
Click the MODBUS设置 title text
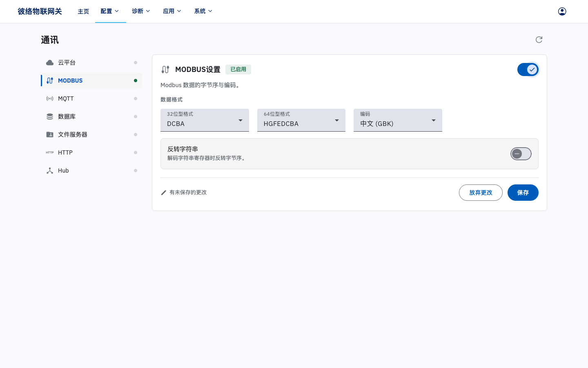click(x=198, y=70)
